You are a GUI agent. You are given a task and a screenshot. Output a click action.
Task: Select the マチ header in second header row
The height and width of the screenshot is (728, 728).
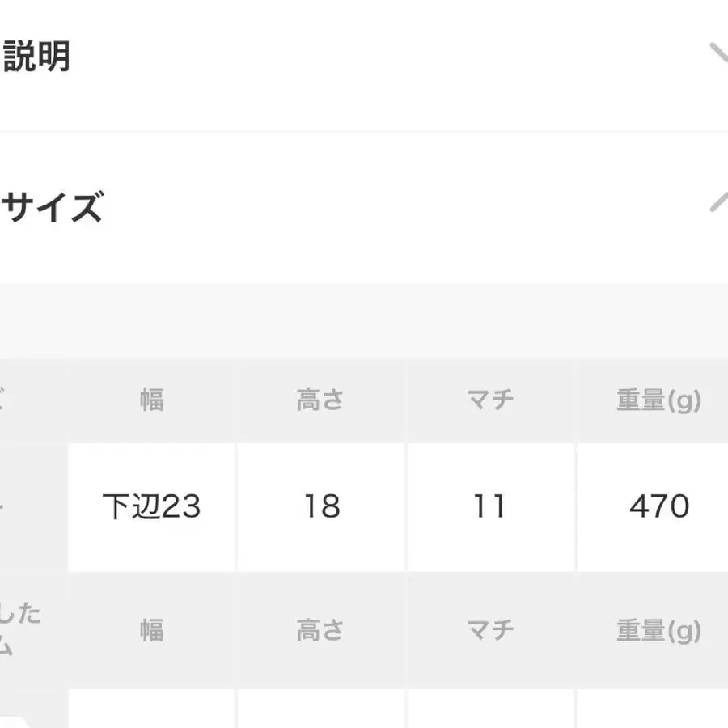click(490, 630)
